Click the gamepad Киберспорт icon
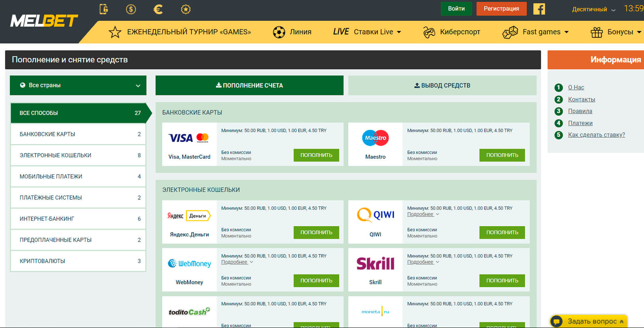Viewport: 644px width, 328px height. click(429, 32)
